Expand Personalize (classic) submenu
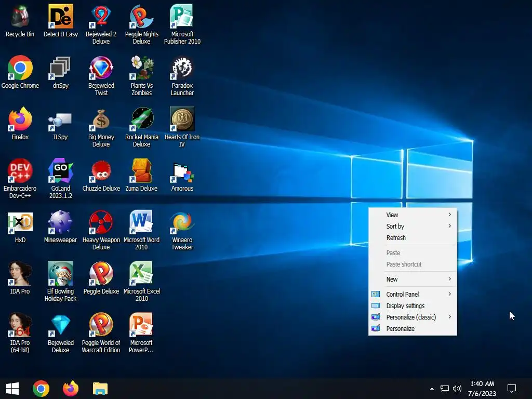The image size is (532, 399). (x=413, y=317)
